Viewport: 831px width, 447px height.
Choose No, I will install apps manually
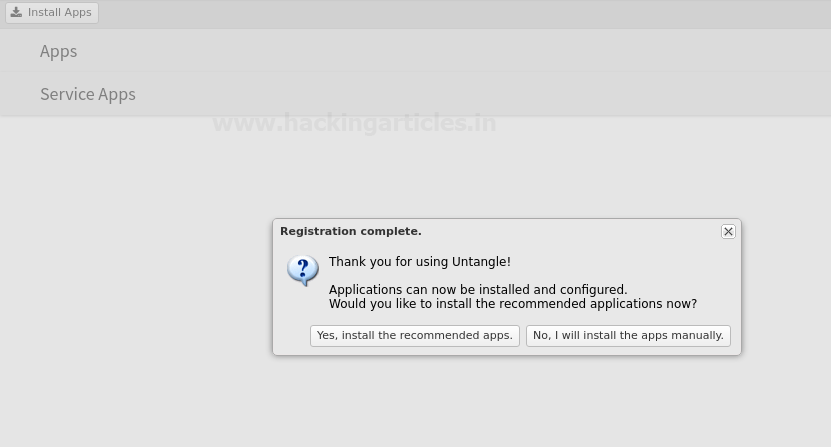(x=628, y=336)
